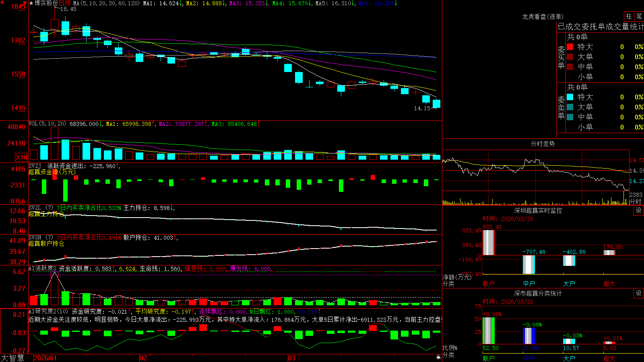This screenshot has height=362, width=644.
Task: Click the 已成交委托单成交量统计 header
Action: pyautogui.click(x=601, y=27)
